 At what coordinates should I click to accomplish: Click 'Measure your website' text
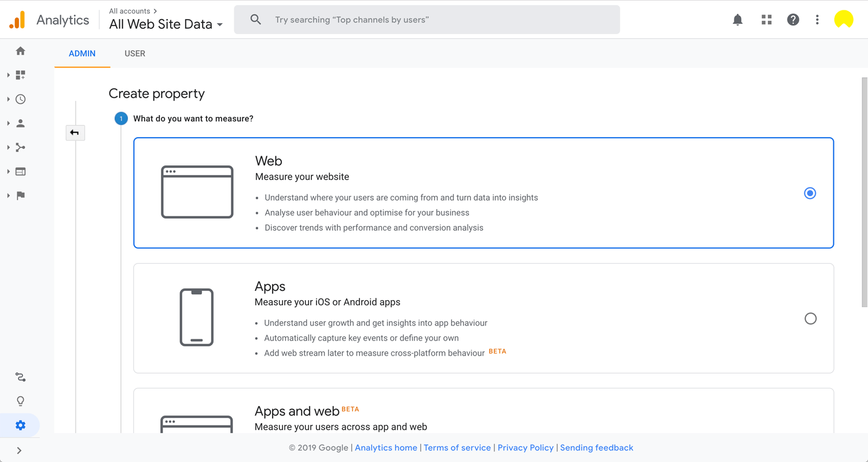[x=302, y=177]
